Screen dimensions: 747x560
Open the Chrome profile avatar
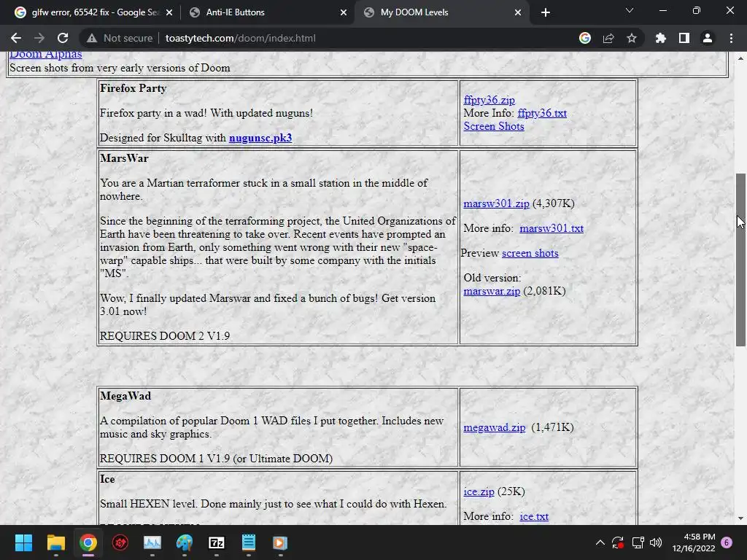coord(708,38)
